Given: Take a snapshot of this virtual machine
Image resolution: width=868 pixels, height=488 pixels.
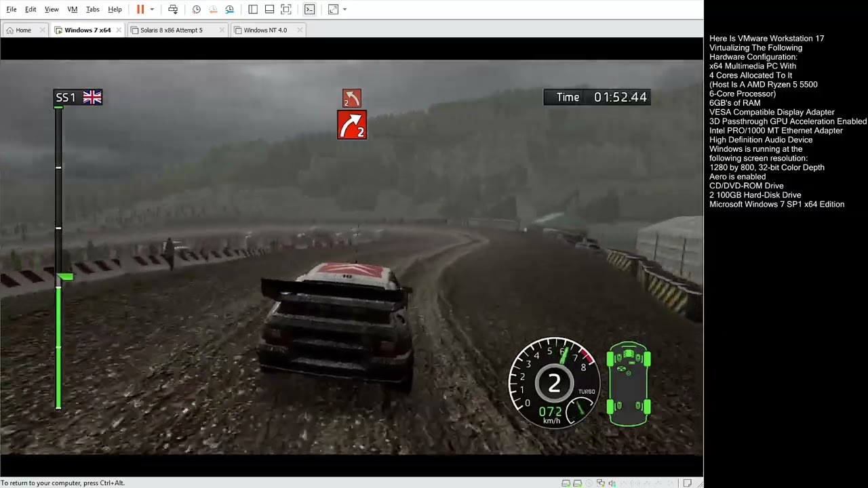Looking at the screenshot, I should pyautogui.click(x=196, y=9).
